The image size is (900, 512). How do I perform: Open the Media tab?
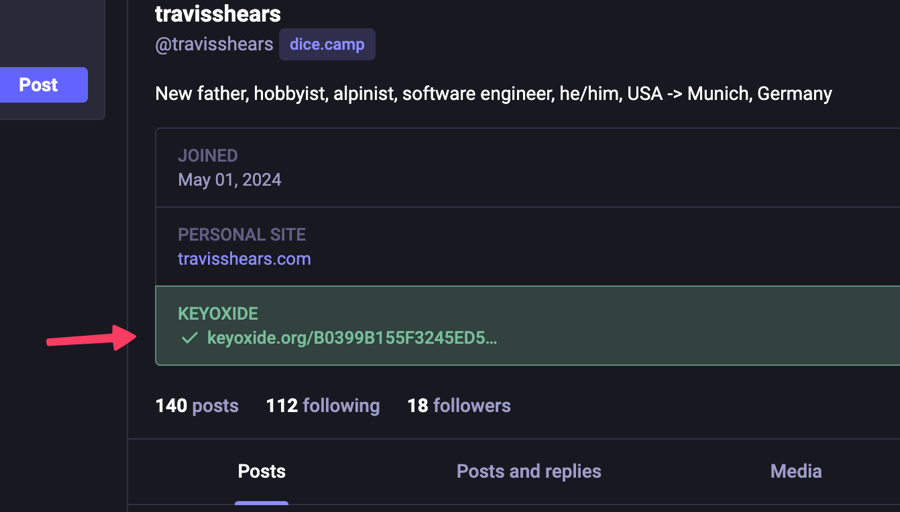point(796,471)
